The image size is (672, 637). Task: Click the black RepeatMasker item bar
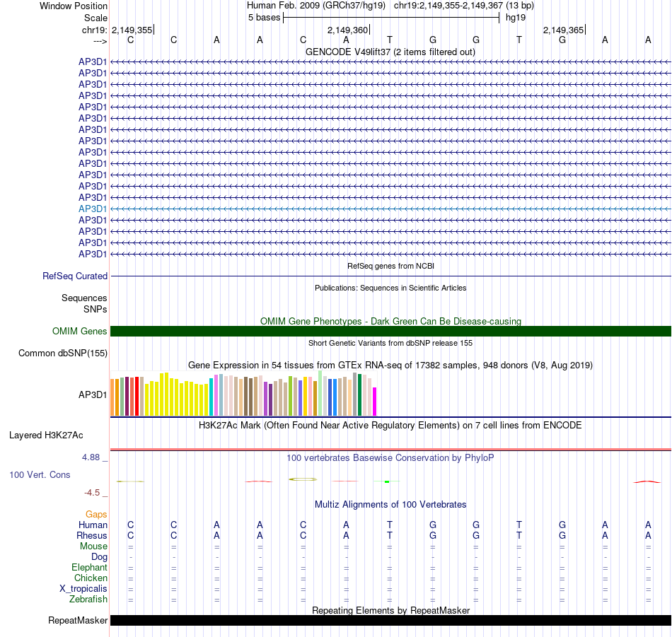390,620
